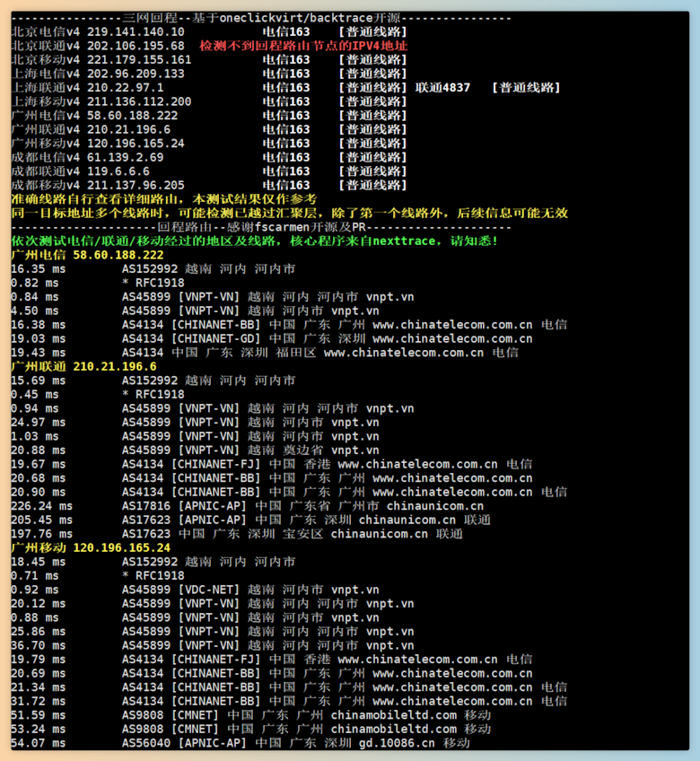Click the IP address 119.6.6.6

pos(118,171)
